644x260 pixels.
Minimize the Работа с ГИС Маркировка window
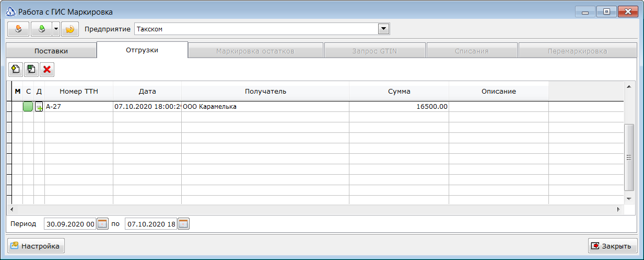pos(586,12)
